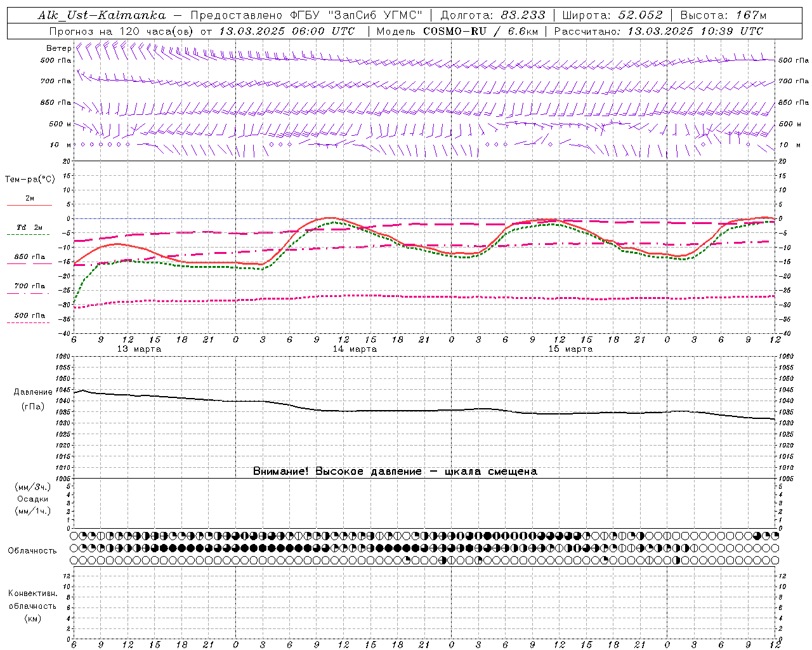The height and width of the screenshot is (650, 812).
Task: Click the 500 гПа entry in the temperature legend
Action: coord(30,315)
